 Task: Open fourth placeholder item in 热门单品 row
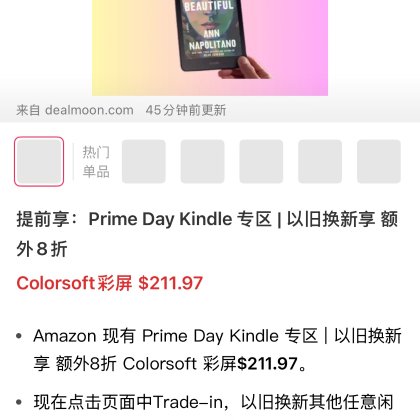[x=320, y=161]
